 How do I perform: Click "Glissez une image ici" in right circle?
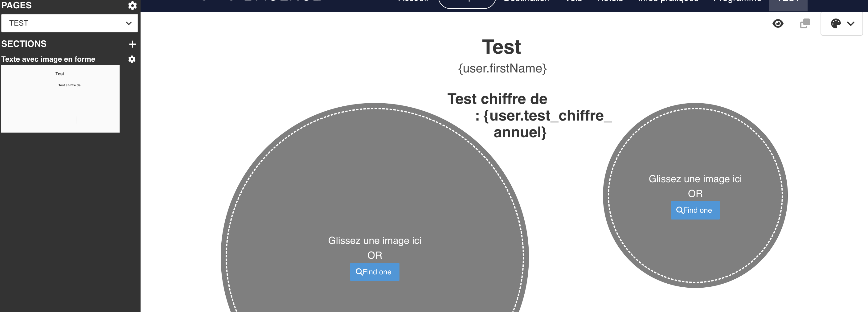coord(695,179)
